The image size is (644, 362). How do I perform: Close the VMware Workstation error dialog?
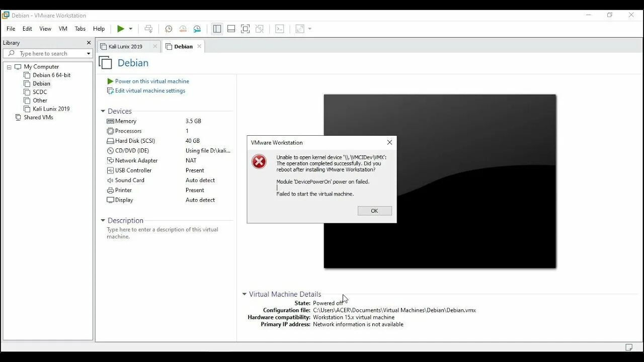(389, 142)
